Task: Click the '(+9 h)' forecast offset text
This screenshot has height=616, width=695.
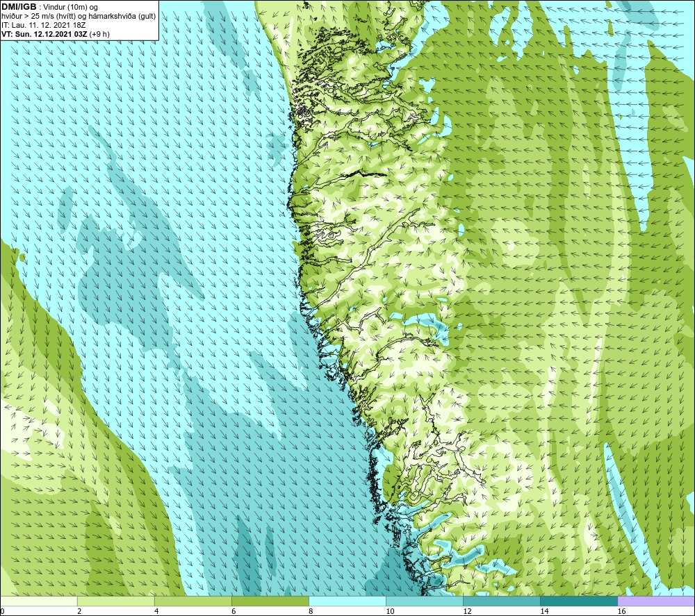Action: [x=99, y=34]
